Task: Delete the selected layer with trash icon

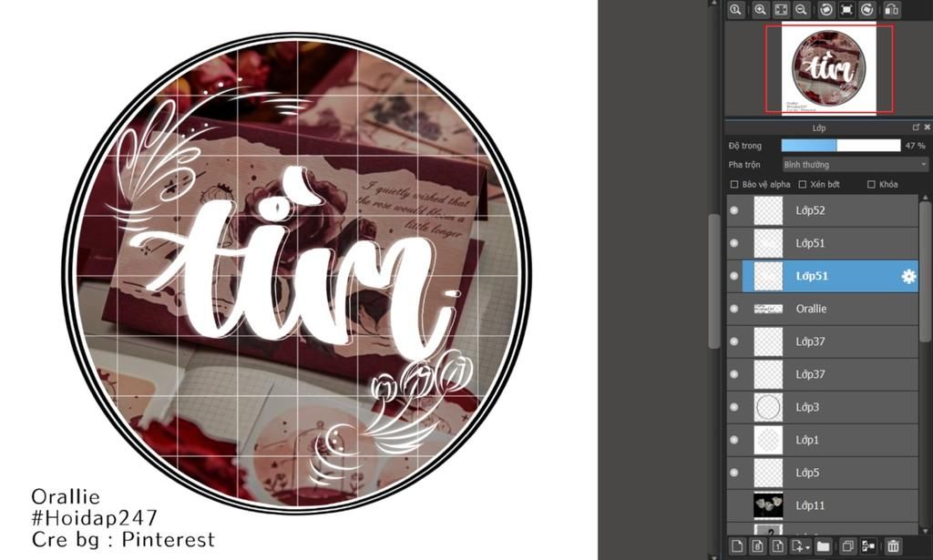Action: click(893, 545)
